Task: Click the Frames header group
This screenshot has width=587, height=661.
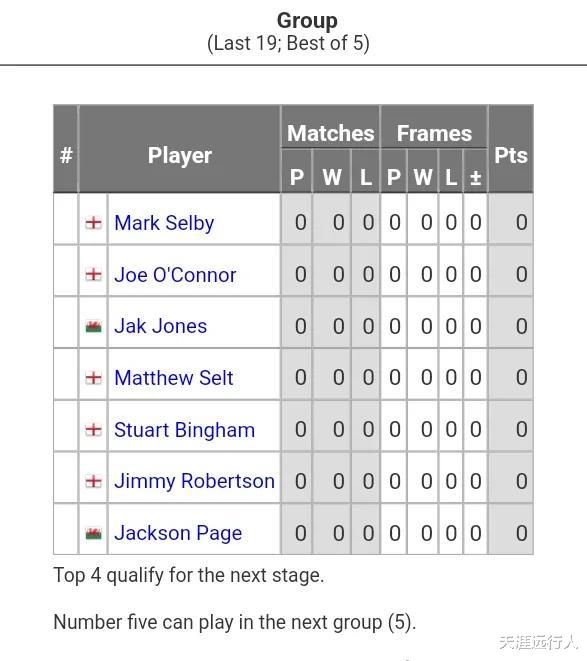Action: click(x=434, y=133)
